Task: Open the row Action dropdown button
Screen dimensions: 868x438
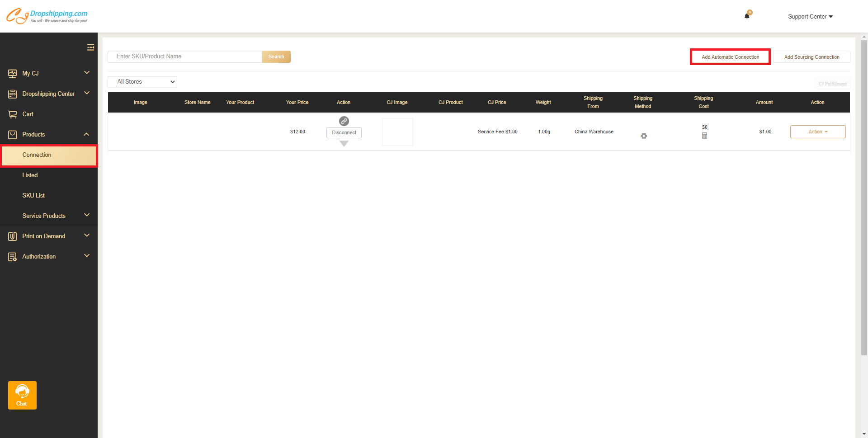Action: [x=817, y=132]
